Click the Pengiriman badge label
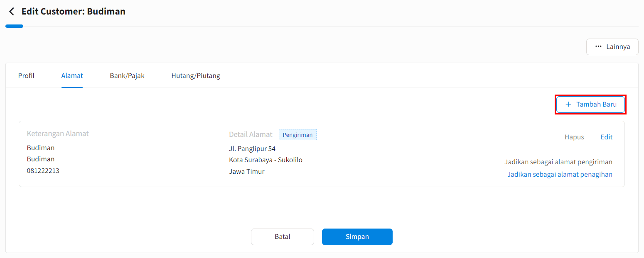The image size is (644, 258). (297, 135)
